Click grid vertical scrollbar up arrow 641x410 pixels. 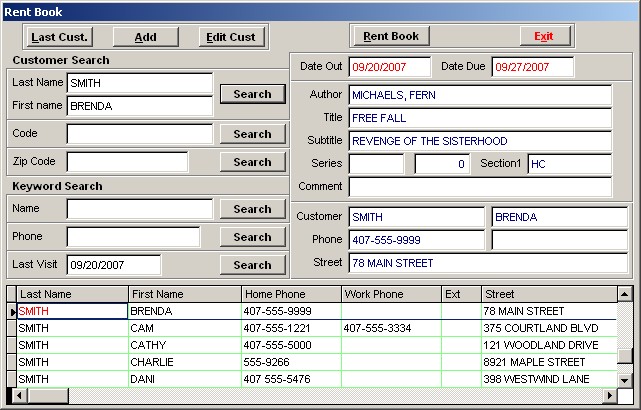[625, 294]
